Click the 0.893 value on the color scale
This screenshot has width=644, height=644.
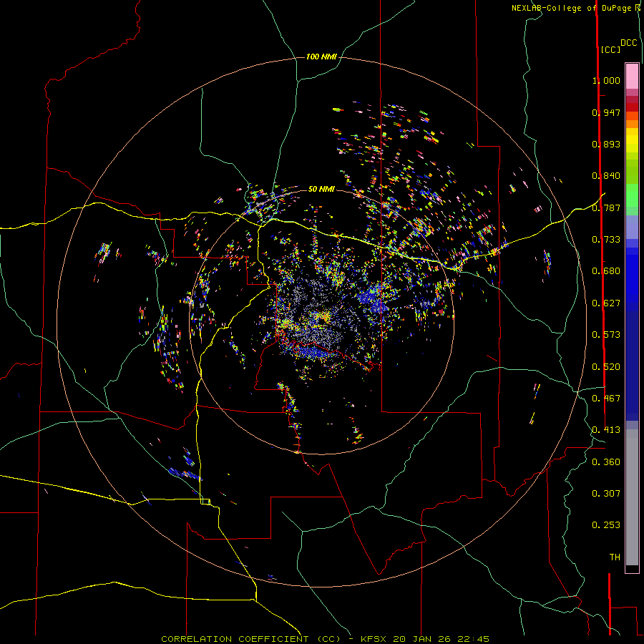tap(606, 144)
